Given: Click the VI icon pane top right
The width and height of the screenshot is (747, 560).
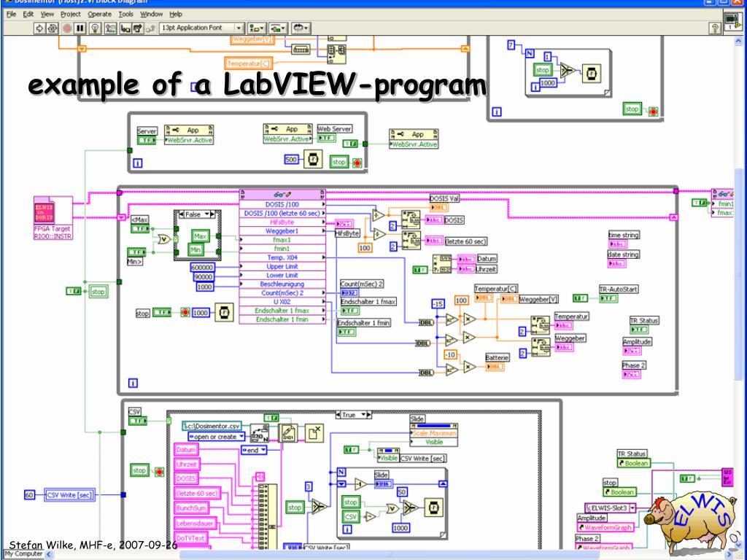Looking at the screenshot, I should (x=732, y=22).
